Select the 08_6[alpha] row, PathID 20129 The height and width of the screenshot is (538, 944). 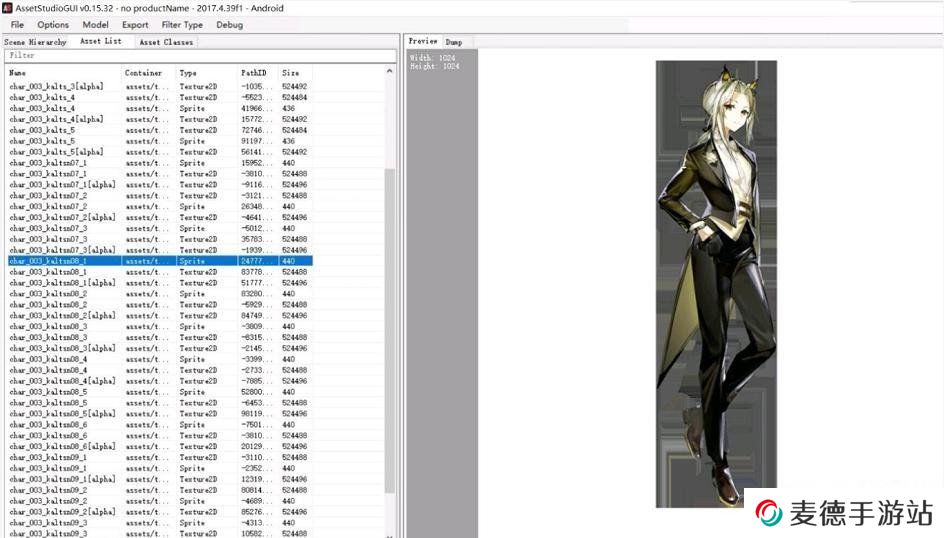(160, 447)
